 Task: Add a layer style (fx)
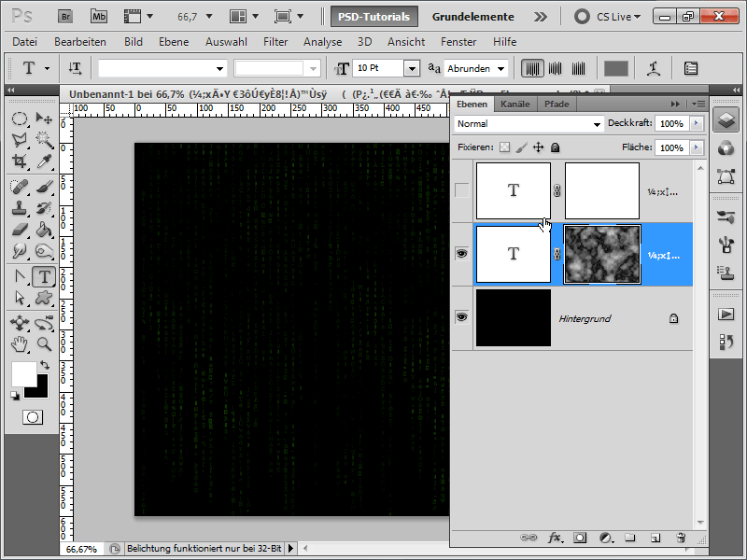click(555, 539)
